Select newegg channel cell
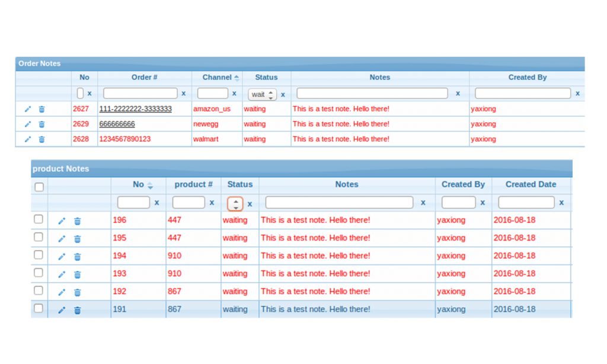 tap(206, 124)
